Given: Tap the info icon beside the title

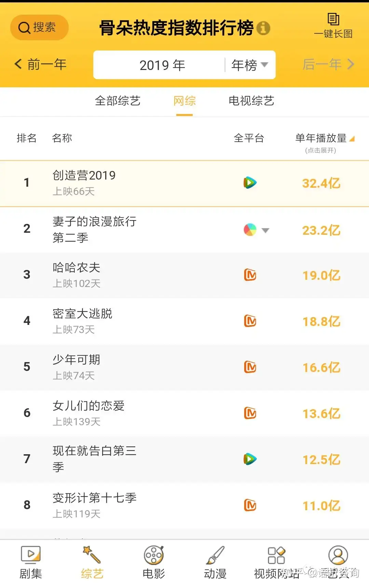Looking at the screenshot, I should pos(263,28).
